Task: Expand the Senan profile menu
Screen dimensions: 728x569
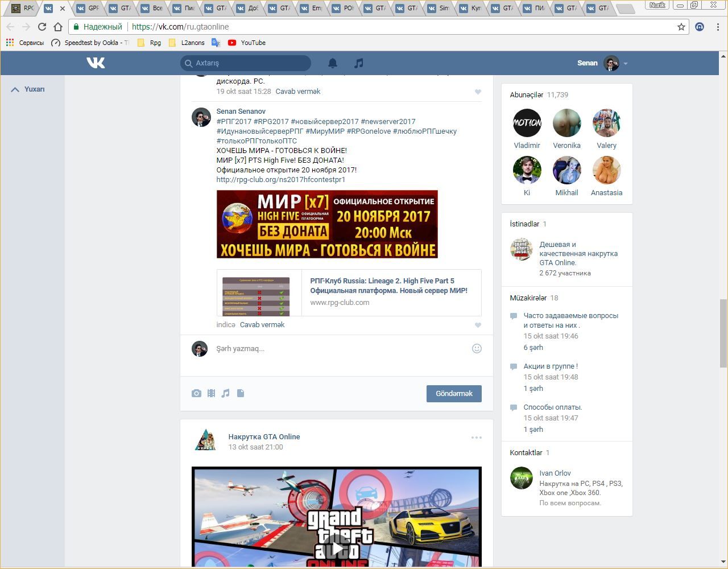Action: point(602,63)
